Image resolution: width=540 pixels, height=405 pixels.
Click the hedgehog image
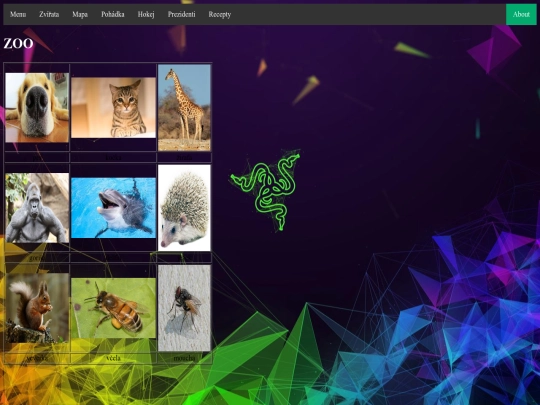pos(184,208)
